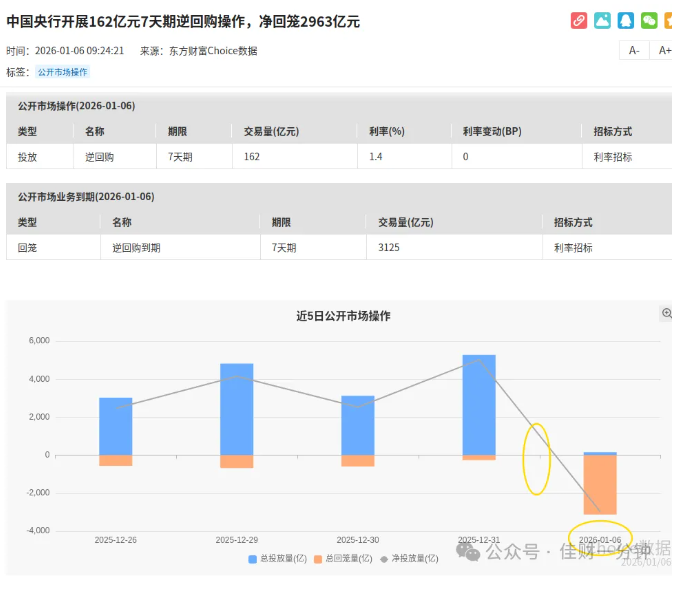Viewport: 674px width, 592px height.
Task: Click the orange 总回笼量 legend swatch
Action: pos(318,559)
